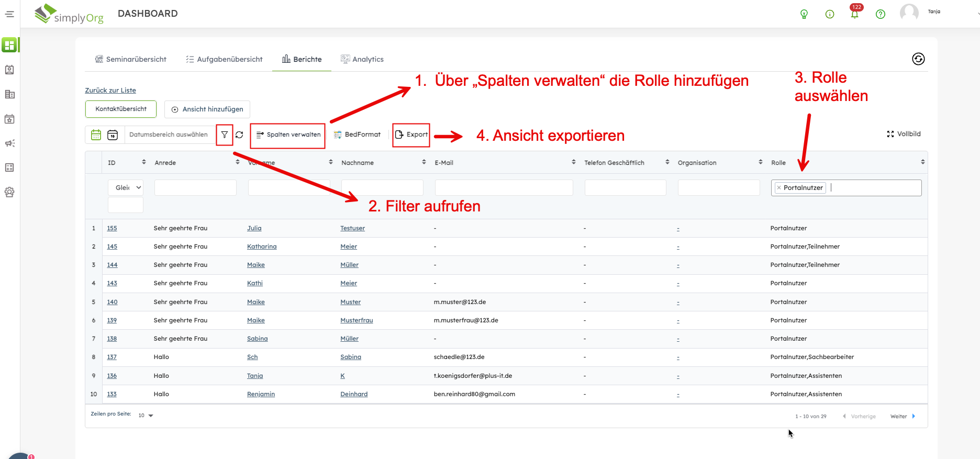Remove the Portalnutzer filter tag
Screen dimensions: 980x459
779,188
